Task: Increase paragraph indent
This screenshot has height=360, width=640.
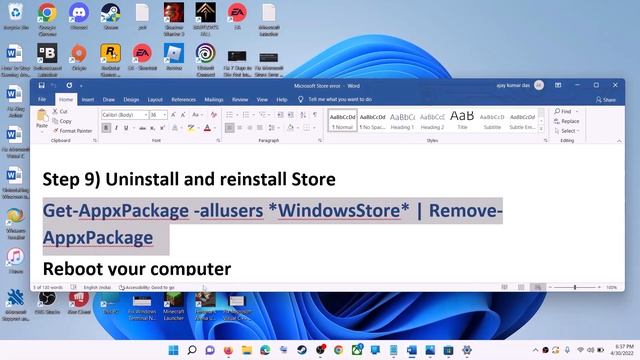Action: [x=291, y=115]
